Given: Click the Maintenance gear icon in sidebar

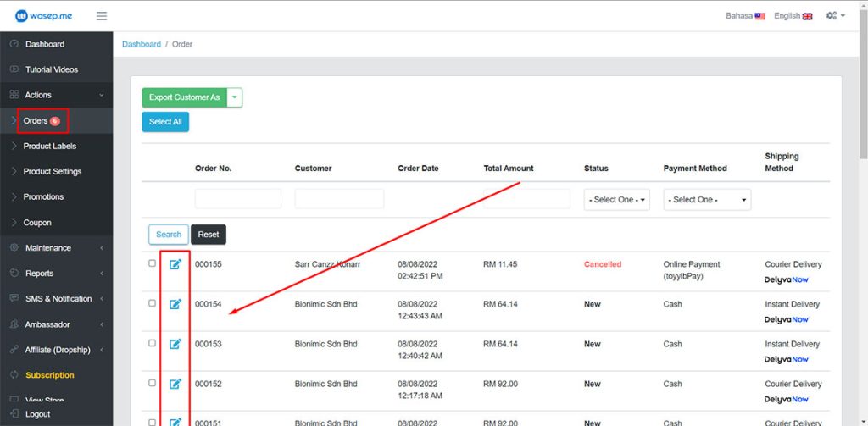Looking at the screenshot, I should pyautogui.click(x=14, y=248).
